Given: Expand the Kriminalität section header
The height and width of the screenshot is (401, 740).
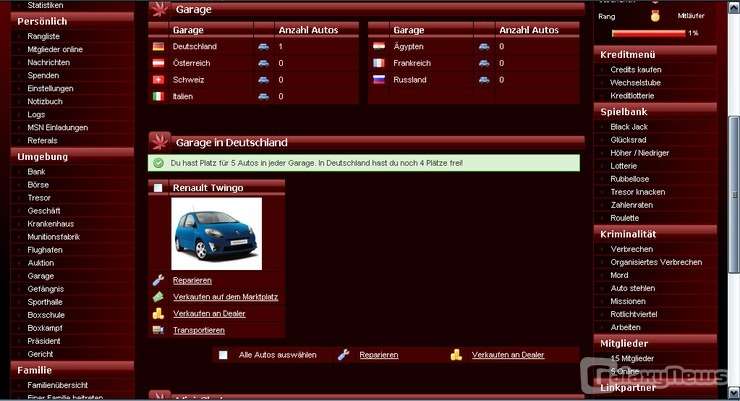Looking at the screenshot, I should coord(627,234).
